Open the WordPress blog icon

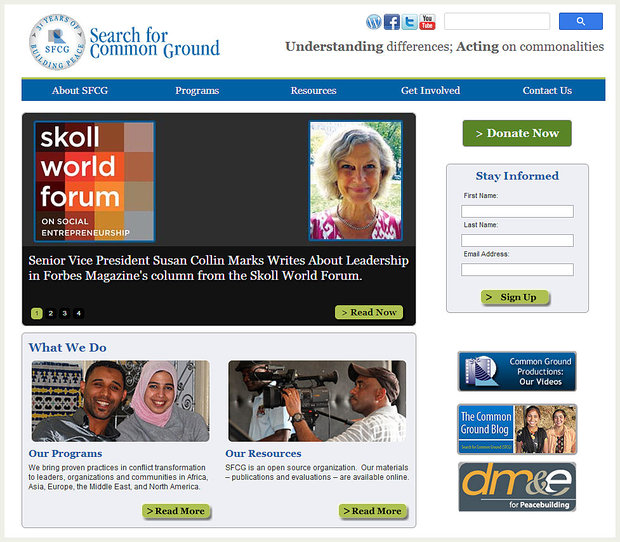(x=374, y=22)
